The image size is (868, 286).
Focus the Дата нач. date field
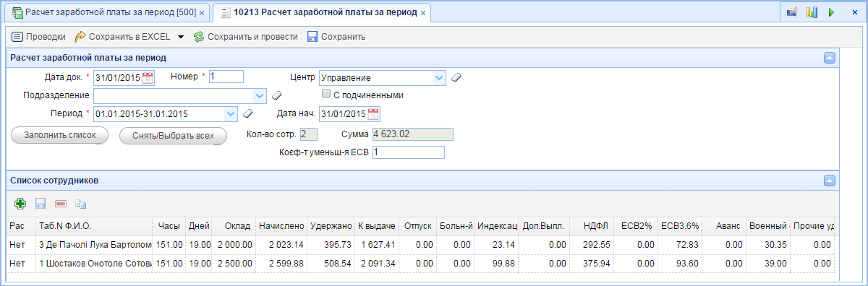point(344,113)
